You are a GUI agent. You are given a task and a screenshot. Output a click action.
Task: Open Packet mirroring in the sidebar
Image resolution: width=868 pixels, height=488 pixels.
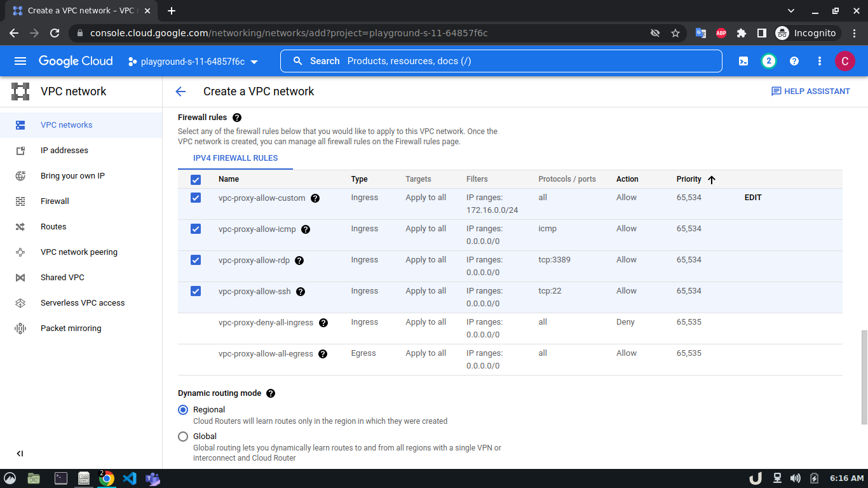coord(81,329)
